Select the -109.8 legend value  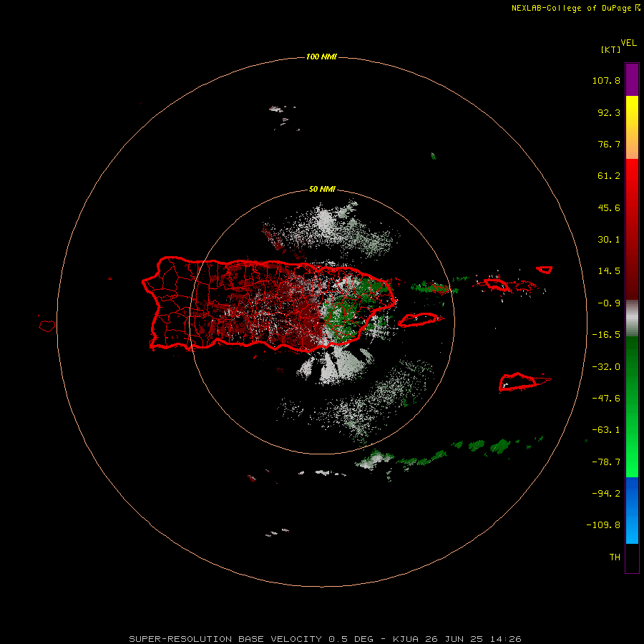(603, 525)
